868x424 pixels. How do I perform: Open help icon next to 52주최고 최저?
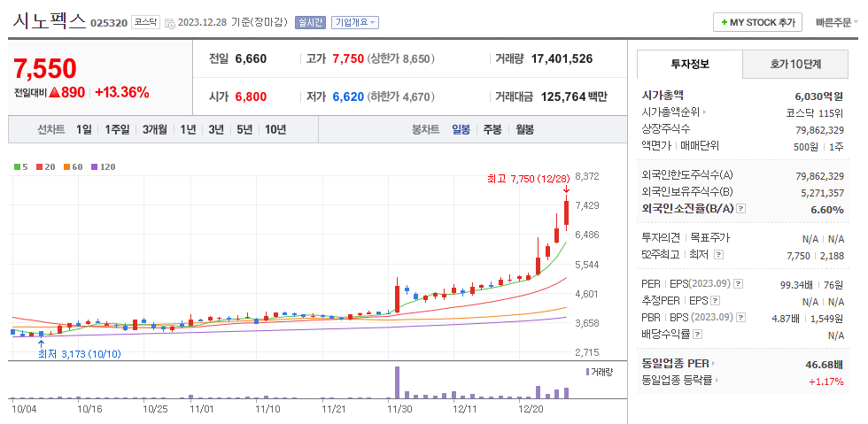pyautogui.click(x=718, y=255)
